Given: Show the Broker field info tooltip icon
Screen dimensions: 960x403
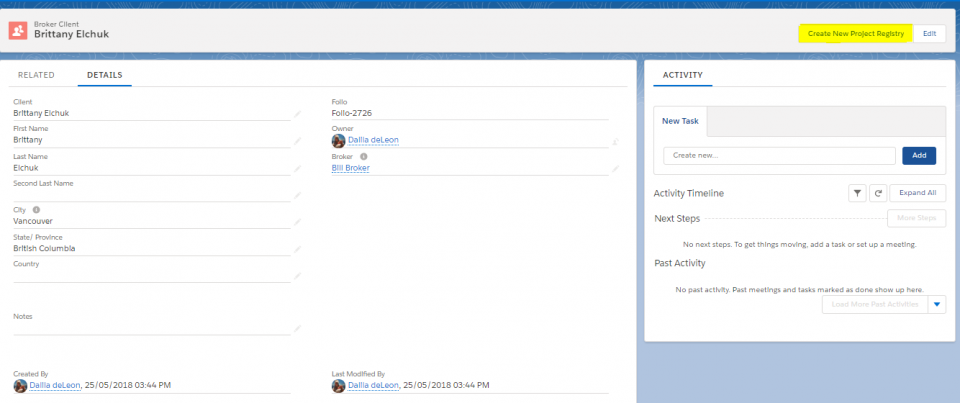Looking at the screenshot, I should coord(364,157).
